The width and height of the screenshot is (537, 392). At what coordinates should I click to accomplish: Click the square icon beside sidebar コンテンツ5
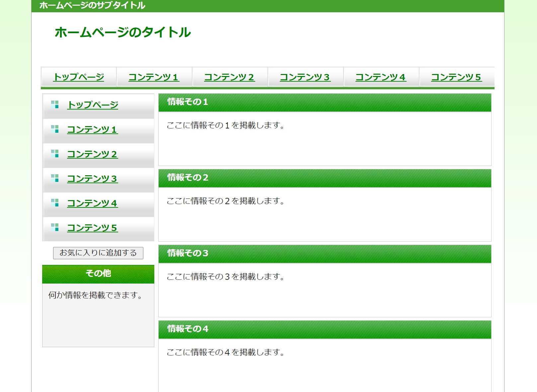pos(55,227)
